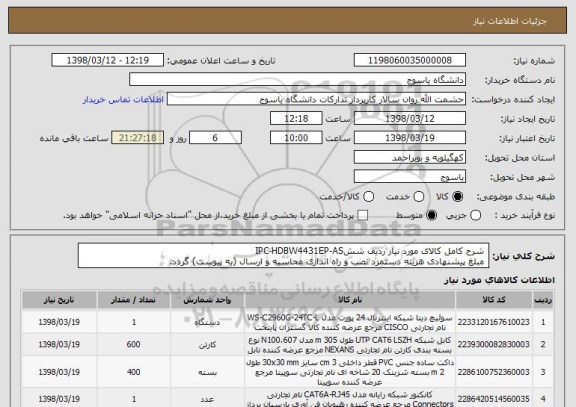The image size is (576, 407).
Task: Open the اطلاعات تماس خریدار link
Action: click(x=123, y=100)
